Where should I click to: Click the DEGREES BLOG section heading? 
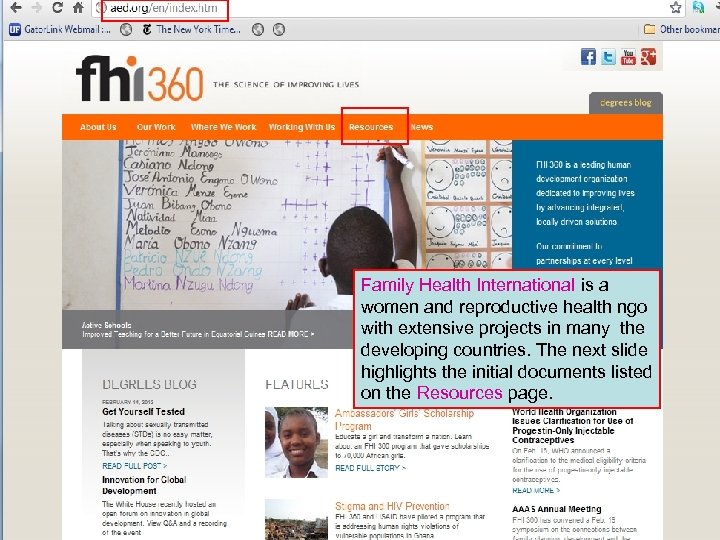pyautogui.click(x=149, y=384)
